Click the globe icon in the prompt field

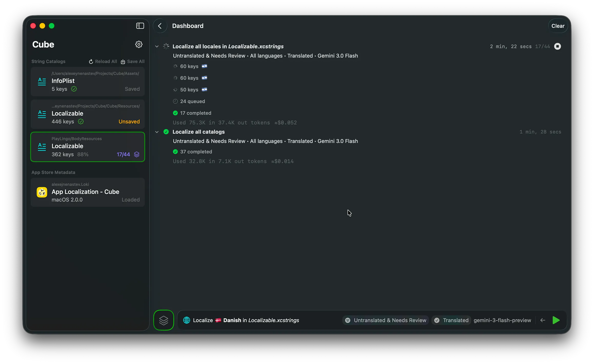coord(186,320)
